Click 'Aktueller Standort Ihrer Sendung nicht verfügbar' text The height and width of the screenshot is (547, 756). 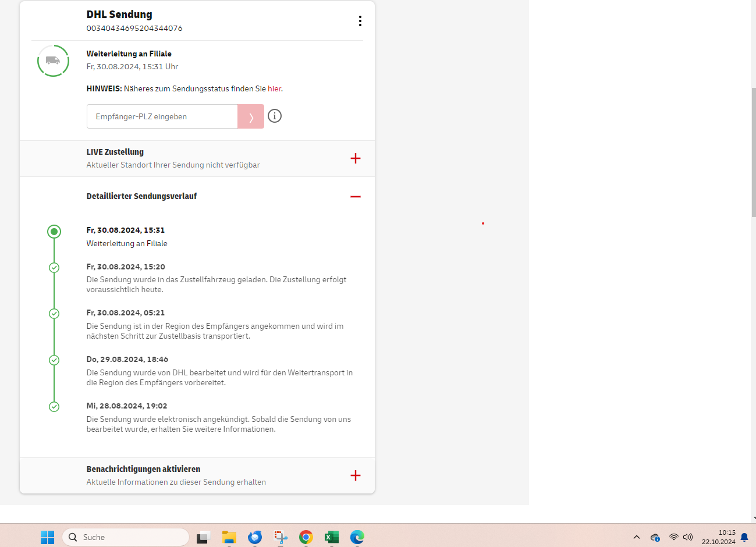[173, 165]
